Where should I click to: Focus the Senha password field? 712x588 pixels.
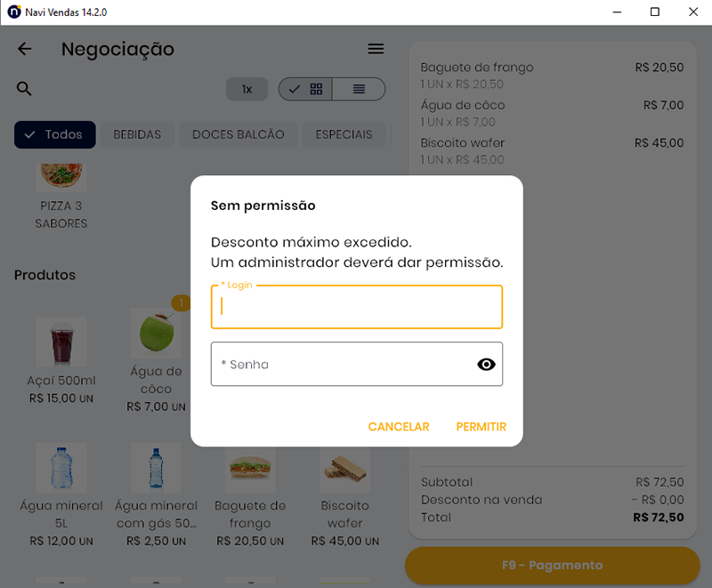point(343,364)
